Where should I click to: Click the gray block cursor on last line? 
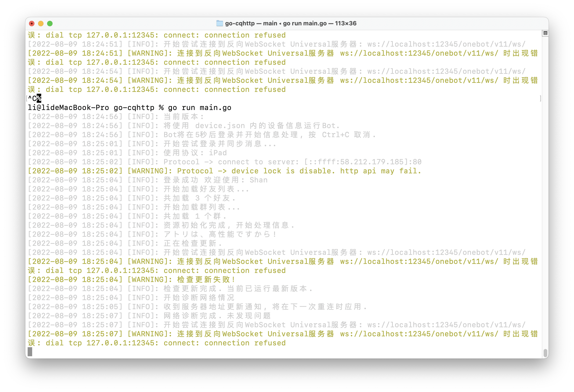pyautogui.click(x=30, y=352)
